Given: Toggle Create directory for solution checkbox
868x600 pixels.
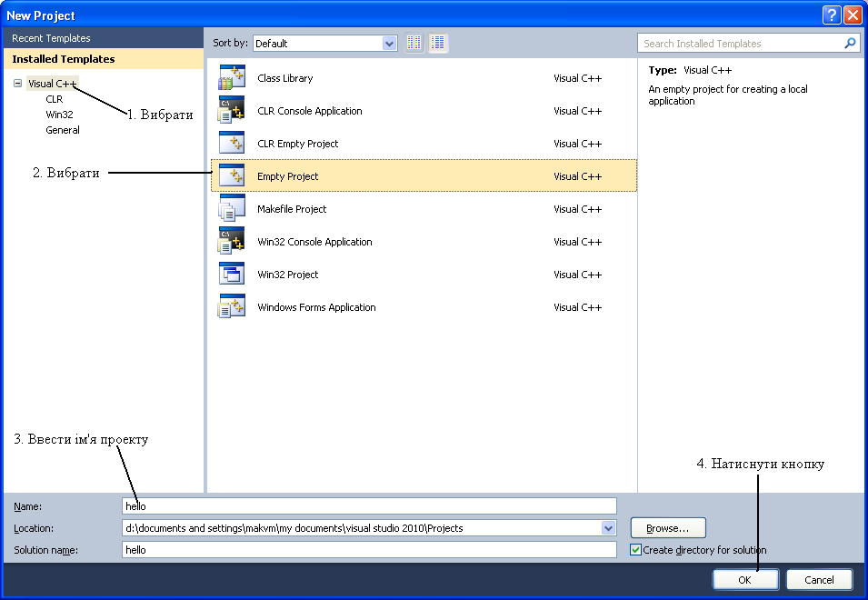Looking at the screenshot, I should (x=636, y=550).
